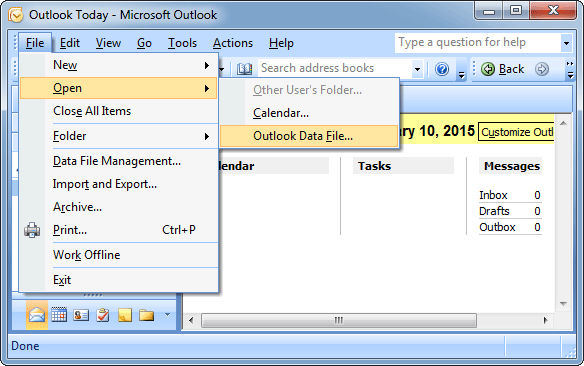Open the Drafts link
The width and height of the screenshot is (584, 366).
pos(494,211)
